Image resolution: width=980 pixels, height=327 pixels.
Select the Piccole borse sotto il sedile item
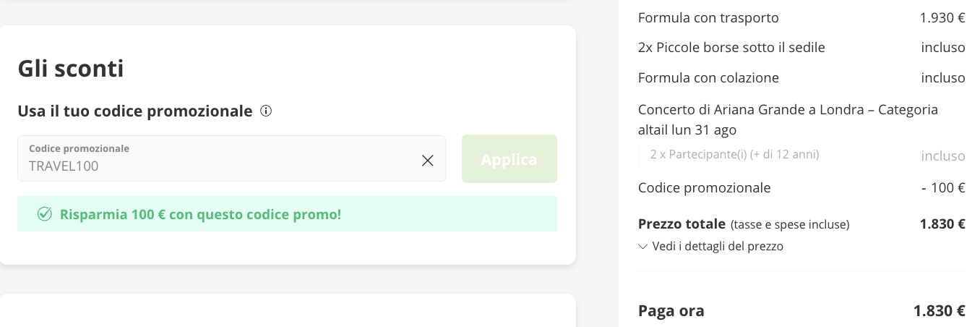click(731, 48)
